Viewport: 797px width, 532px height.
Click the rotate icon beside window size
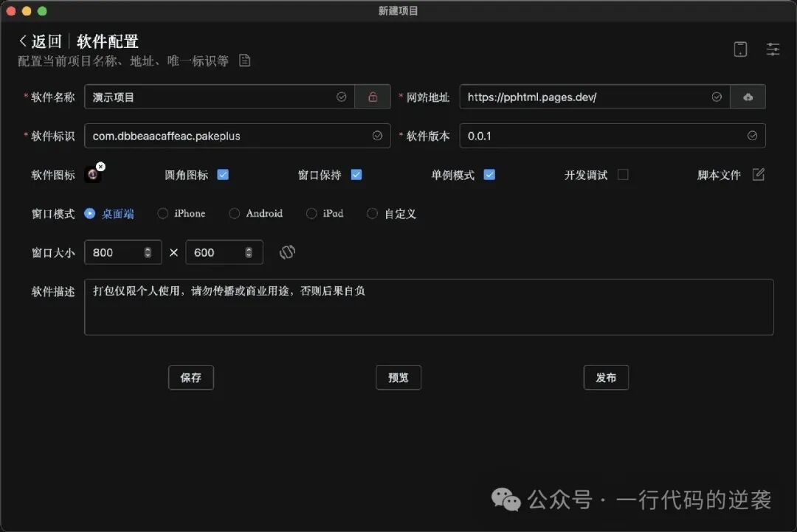pyautogui.click(x=287, y=252)
